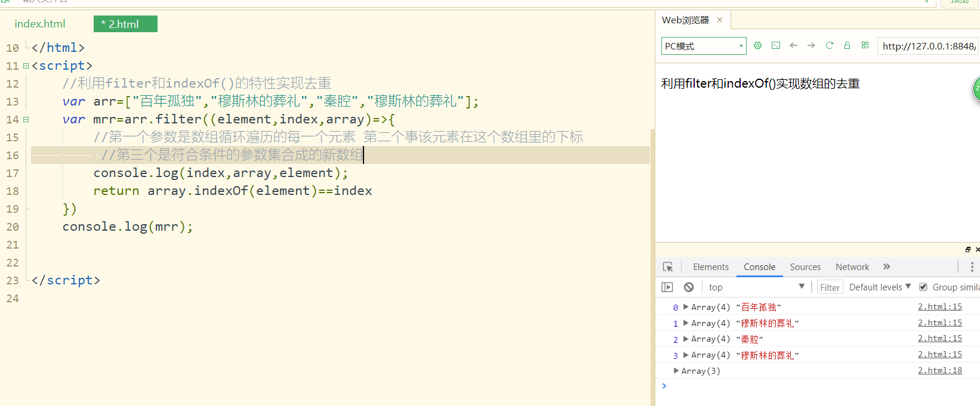Follow the 2.html:15 link on console row 1
Image resolution: width=980 pixels, height=406 pixels.
939,323
